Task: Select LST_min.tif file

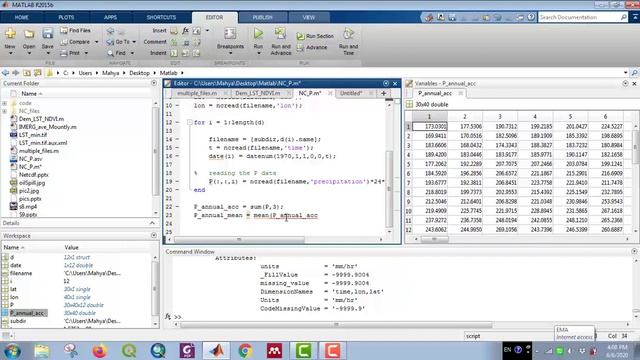Action: coord(33,135)
